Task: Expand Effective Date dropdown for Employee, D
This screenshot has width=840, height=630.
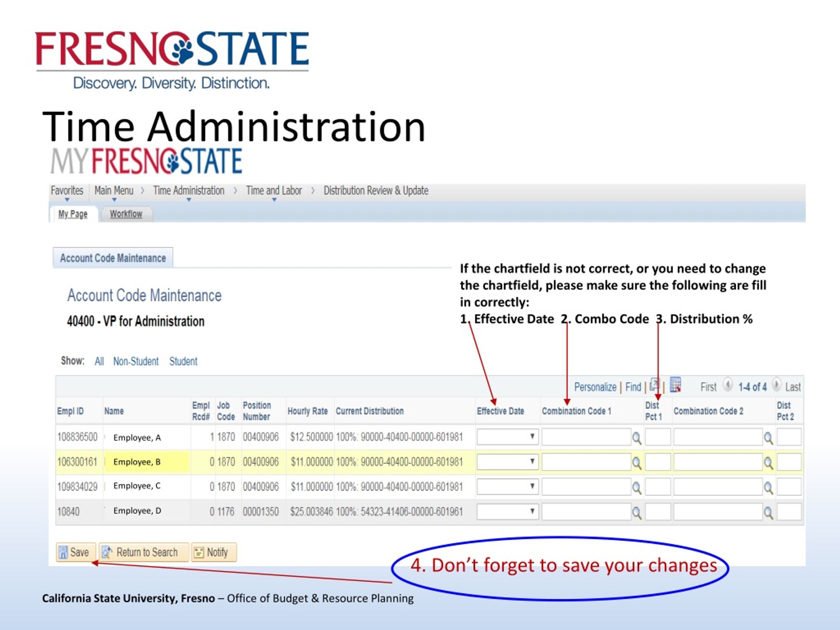Action: (508, 512)
